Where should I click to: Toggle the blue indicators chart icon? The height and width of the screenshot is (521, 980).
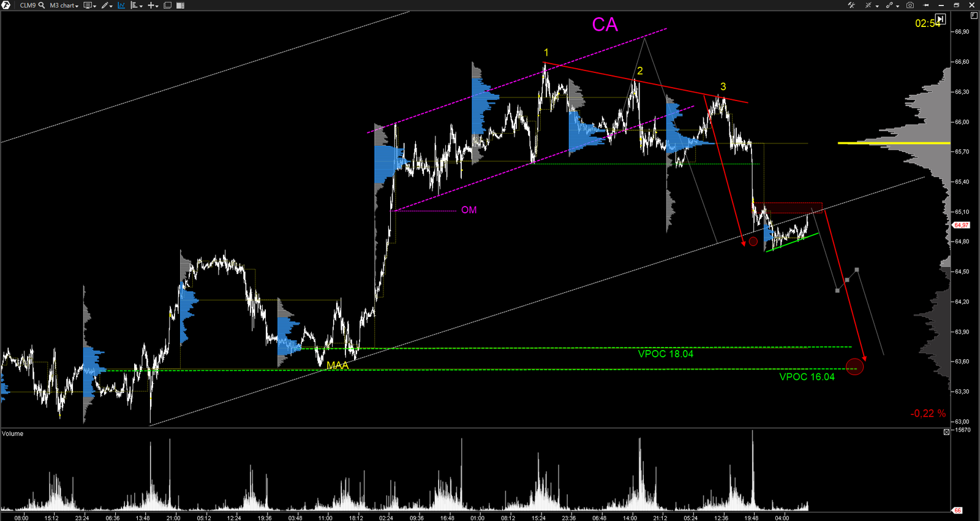(x=121, y=5)
